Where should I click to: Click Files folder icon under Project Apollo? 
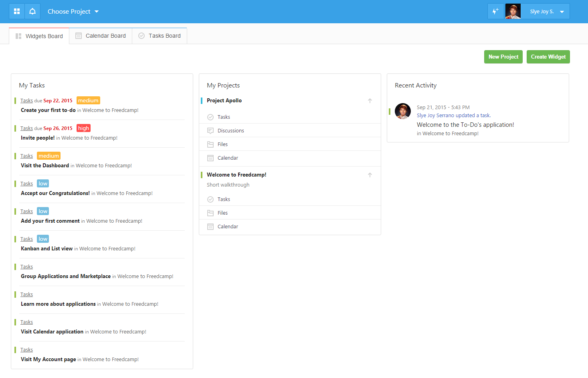[x=210, y=144]
